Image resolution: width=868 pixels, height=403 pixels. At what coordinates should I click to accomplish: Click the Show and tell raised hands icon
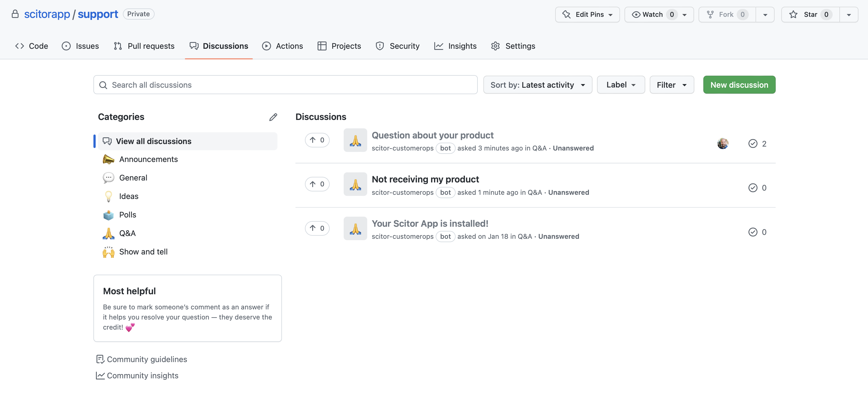pyautogui.click(x=108, y=252)
